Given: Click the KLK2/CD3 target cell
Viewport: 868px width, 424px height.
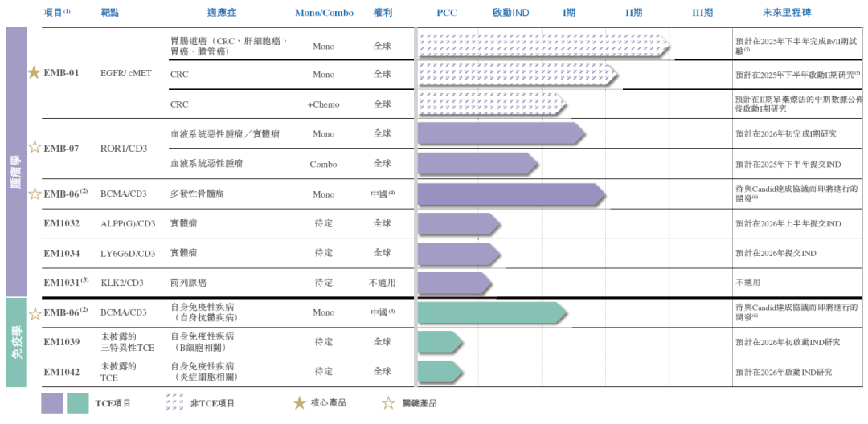Looking at the screenshot, I should click(122, 283).
